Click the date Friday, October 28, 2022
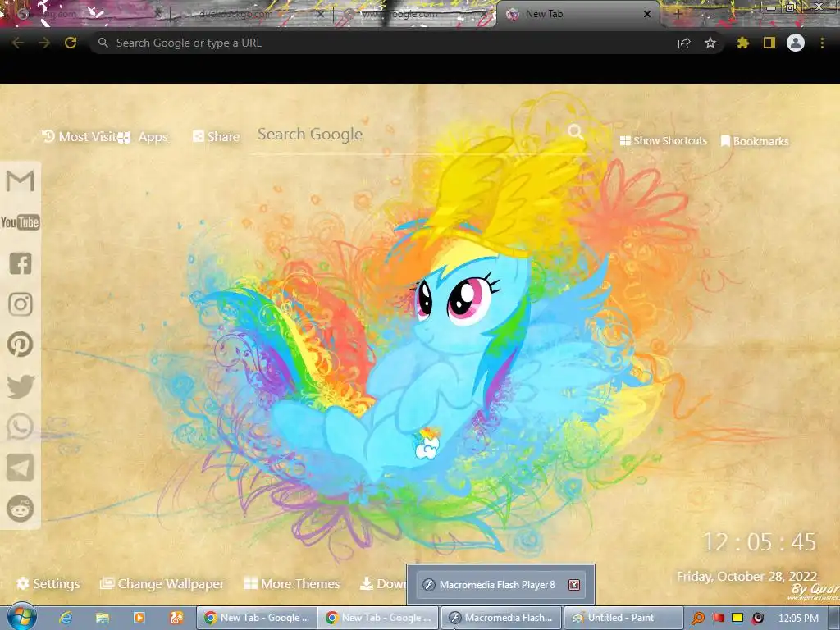This screenshot has height=630, width=840. pyautogui.click(x=746, y=577)
